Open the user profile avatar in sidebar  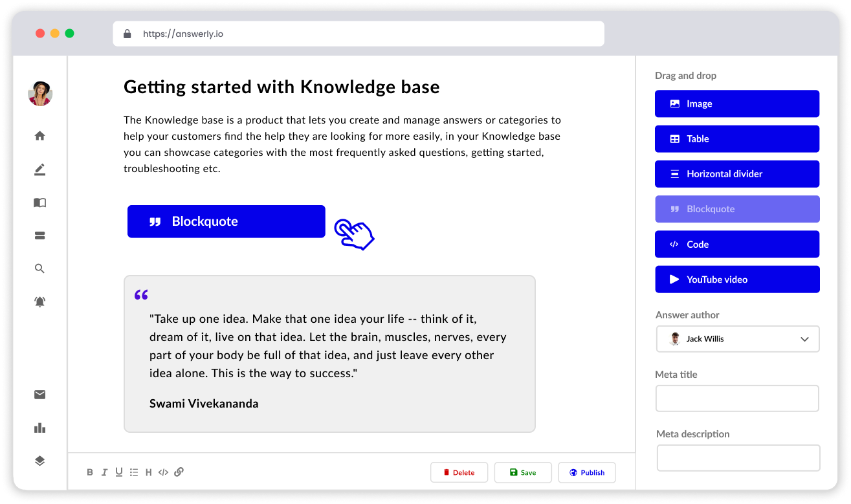pos(40,94)
